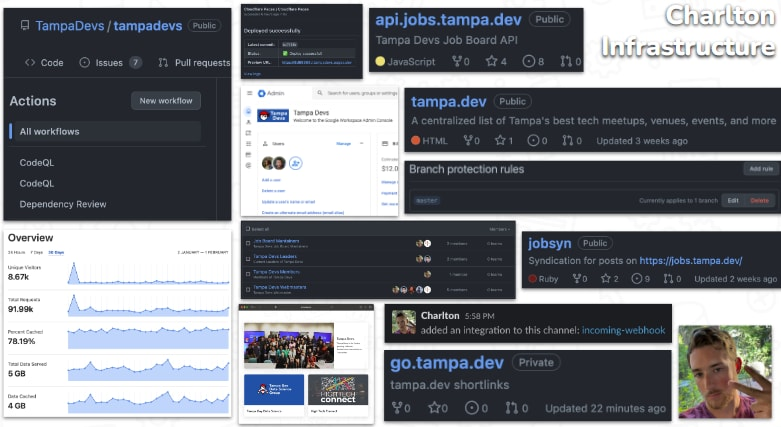This screenshot has height=427, width=781.
Task: Tick the checkbox for Job Board Maintainers
Action: tap(246, 242)
